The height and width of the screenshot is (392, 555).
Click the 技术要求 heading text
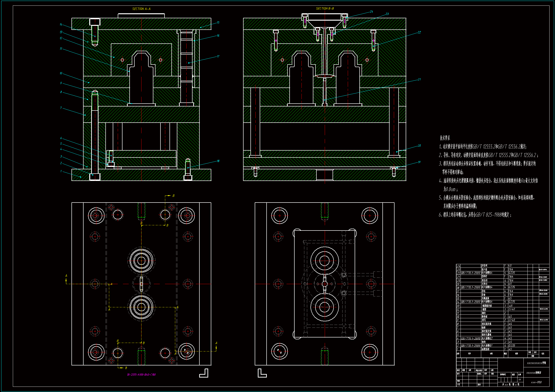pos(445,138)
